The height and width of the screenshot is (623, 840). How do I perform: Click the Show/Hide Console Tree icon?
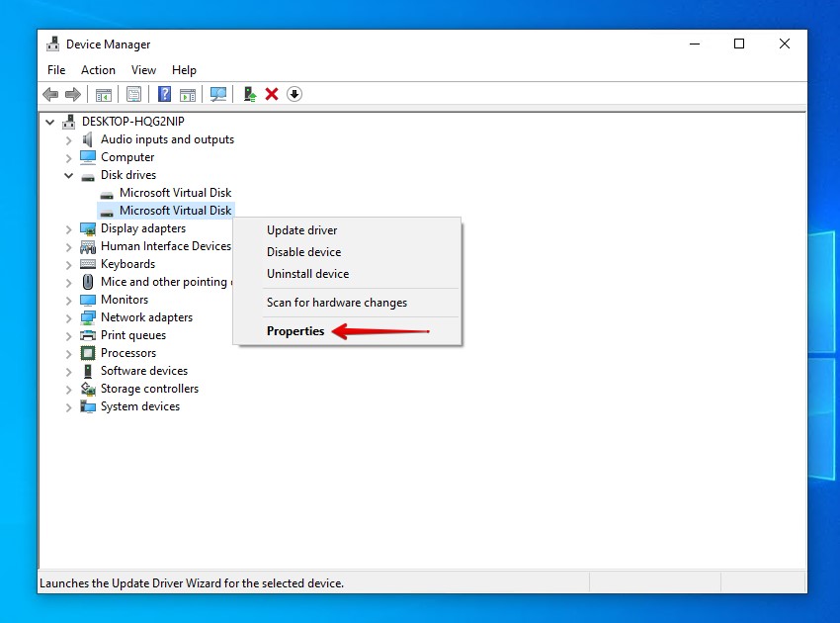tap(103, 94)
